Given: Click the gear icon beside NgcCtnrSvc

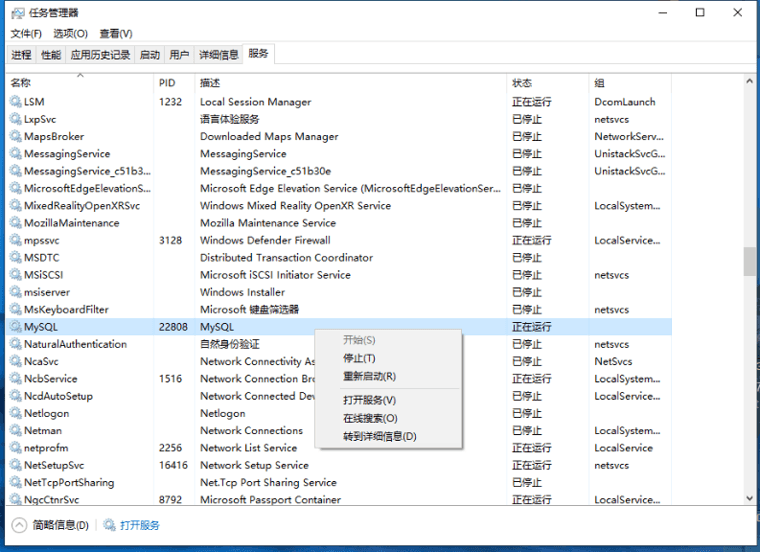Looking at the screenshot, I should pyautogui.click(x=16, y=499).
